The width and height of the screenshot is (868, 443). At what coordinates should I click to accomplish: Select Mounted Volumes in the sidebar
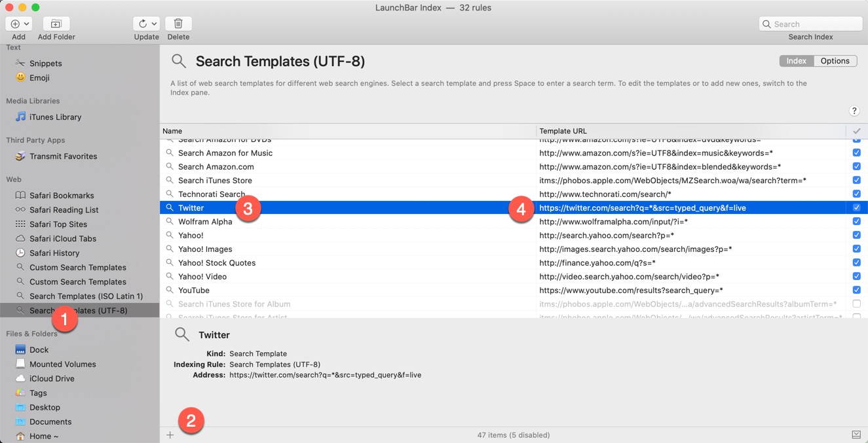click(79, 364)
